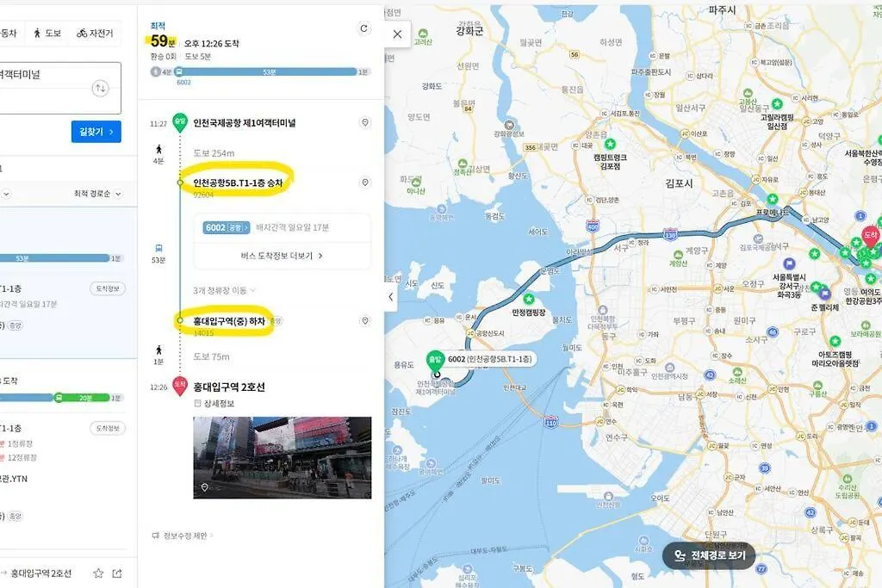
Task: Click the location pin beside 인천국제공항 제1여객터미널
Action: tap(365, 122)
